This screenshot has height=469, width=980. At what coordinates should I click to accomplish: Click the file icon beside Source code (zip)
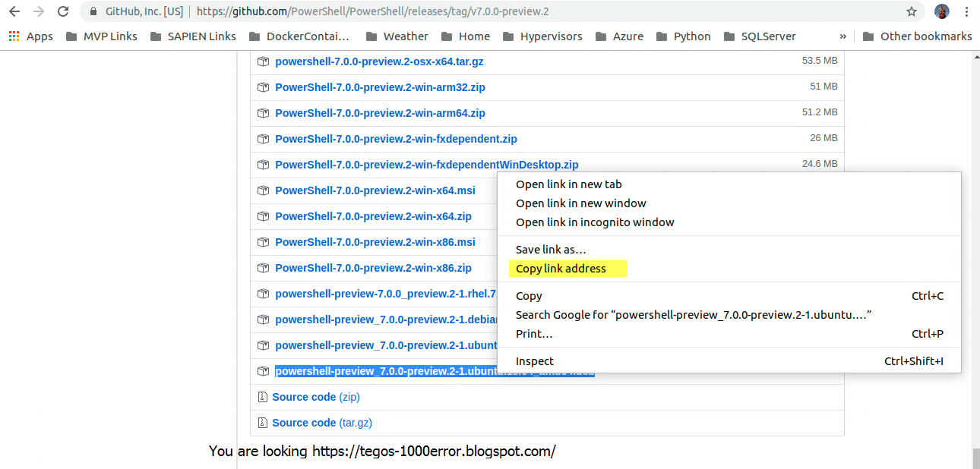click(x=262, y=397)
